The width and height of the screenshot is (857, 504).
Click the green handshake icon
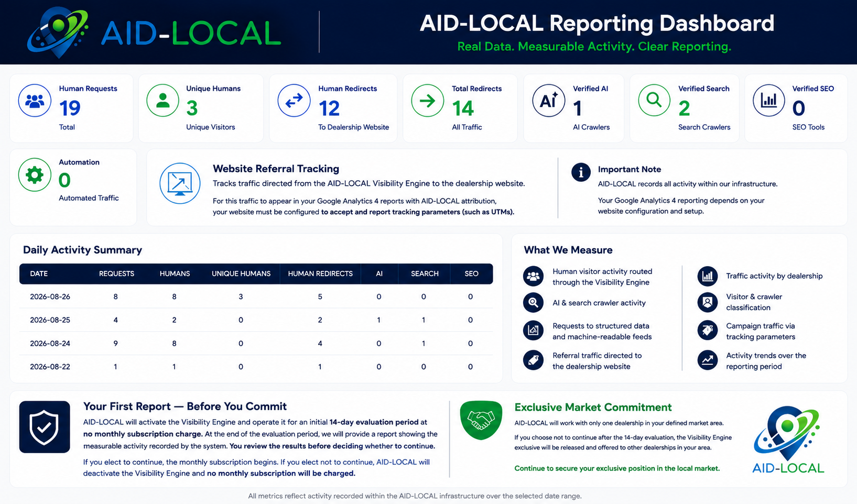(x=481, y=420)
